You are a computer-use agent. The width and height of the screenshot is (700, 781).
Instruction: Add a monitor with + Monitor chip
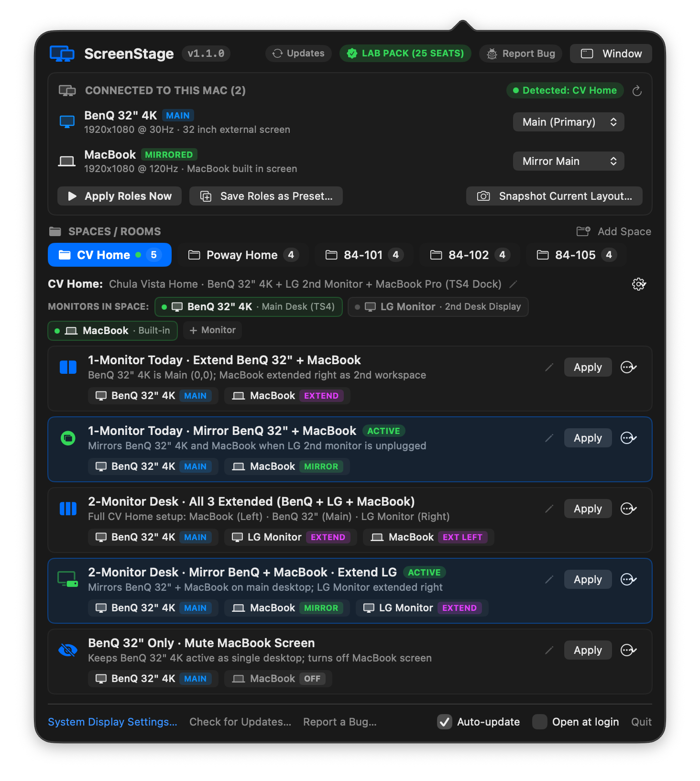[x=213, y=330]
